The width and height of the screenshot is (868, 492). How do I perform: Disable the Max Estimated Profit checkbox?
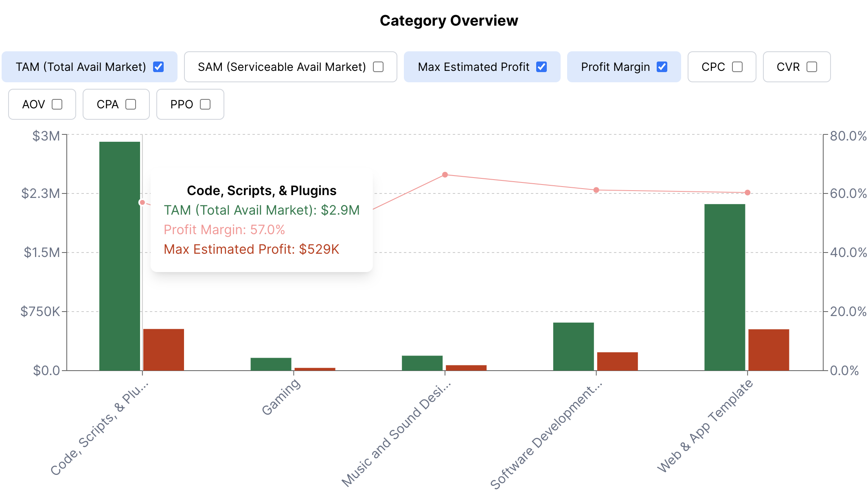pos(541,67)
